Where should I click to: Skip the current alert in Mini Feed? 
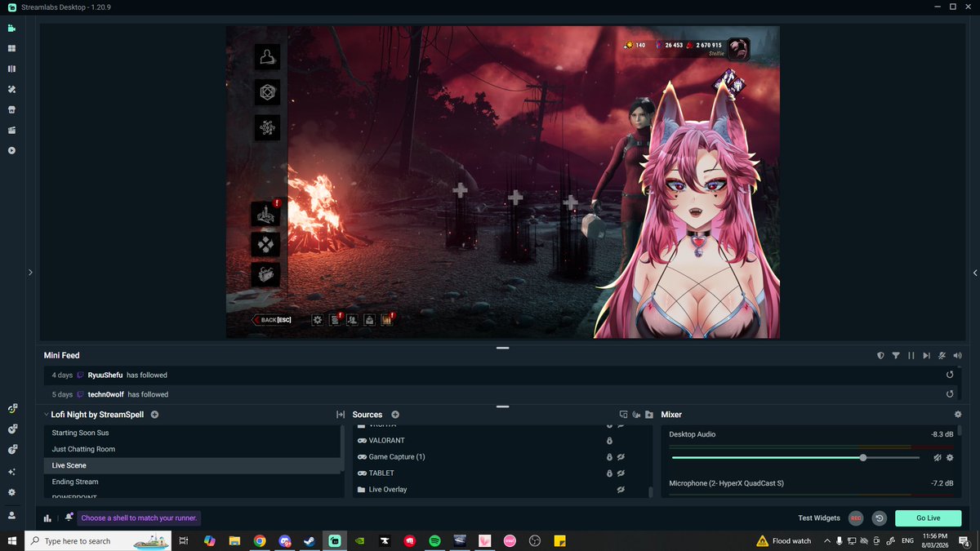click(926, 356)
